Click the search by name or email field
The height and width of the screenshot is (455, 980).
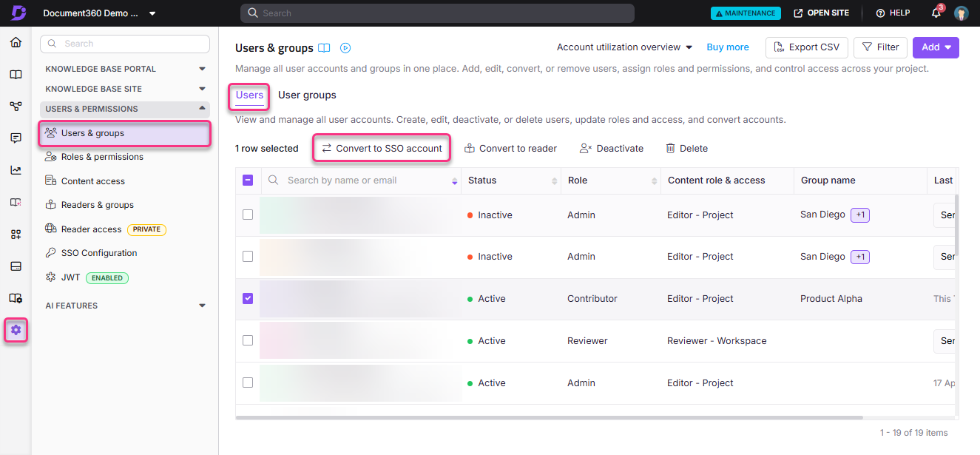[362, 180]
